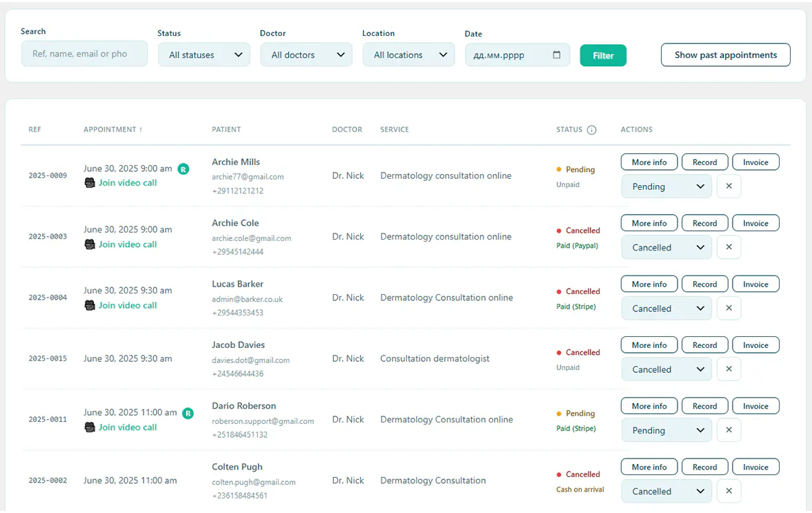812x513 pixels.
Task: Delete appointment 2025-0009 with the X button
Action: 729,186
